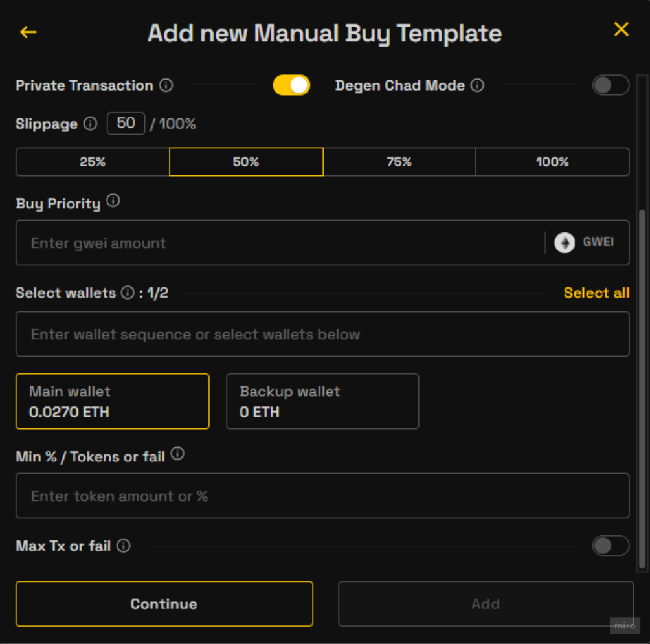Focus the Enter gwei amount field
Viewport: 650px width, 644px height.
(278, 243)
